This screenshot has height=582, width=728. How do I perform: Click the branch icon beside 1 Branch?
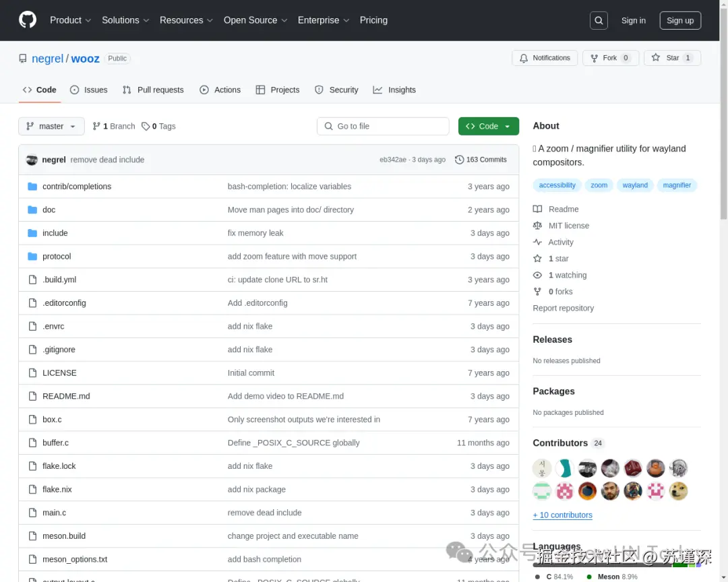[96, 126]
